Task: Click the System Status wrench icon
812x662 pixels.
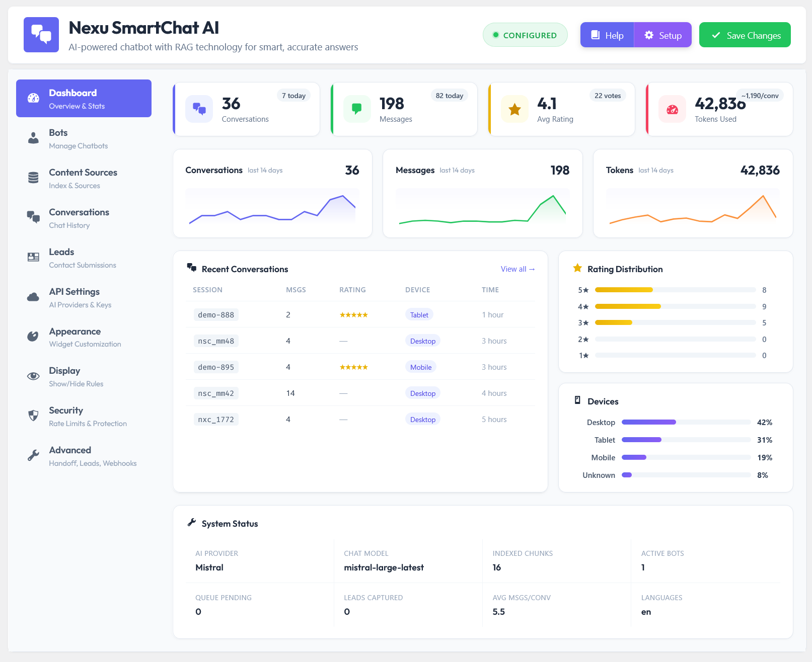Action: 191,523
